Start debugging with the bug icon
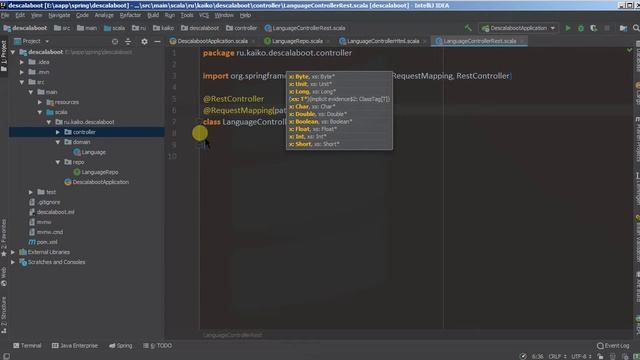Screen dimensions: 640x360 click(x=581, y=28)
